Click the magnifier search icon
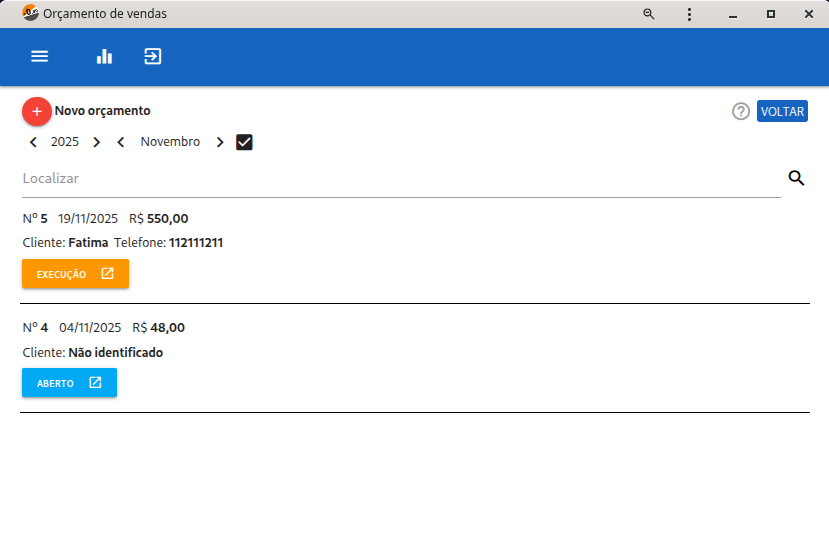The width and height of the screenshot is (829, 549). (x=796, y=178)
